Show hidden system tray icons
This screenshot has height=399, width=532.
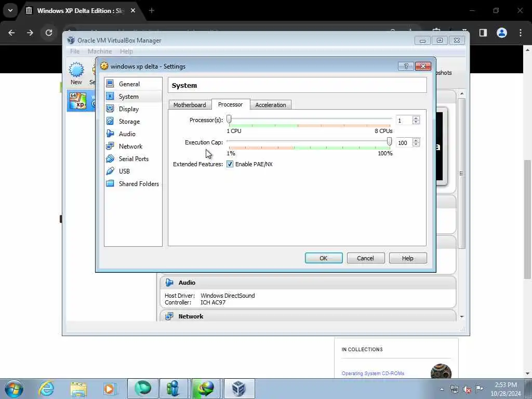tap(442, 389)
